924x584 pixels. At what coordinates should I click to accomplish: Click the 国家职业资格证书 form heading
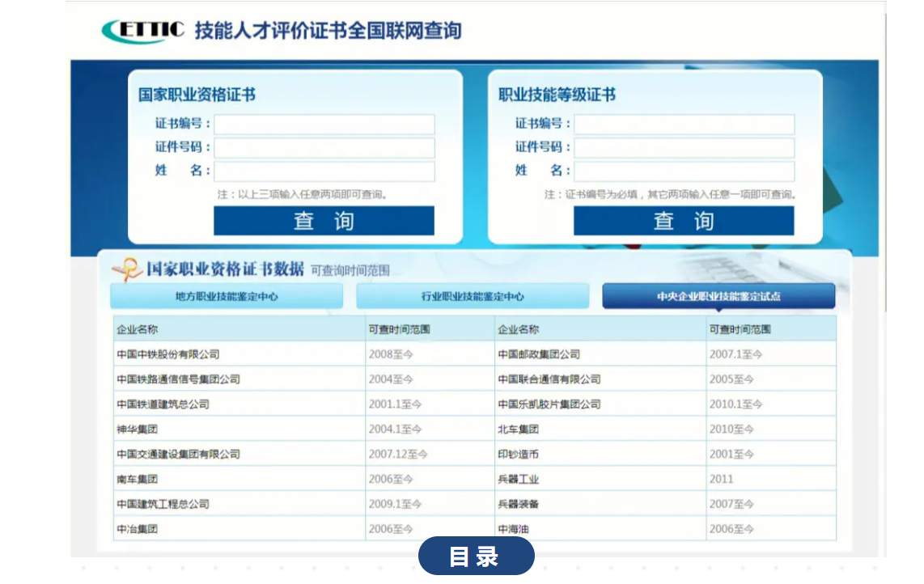click(x=197, y=95)
